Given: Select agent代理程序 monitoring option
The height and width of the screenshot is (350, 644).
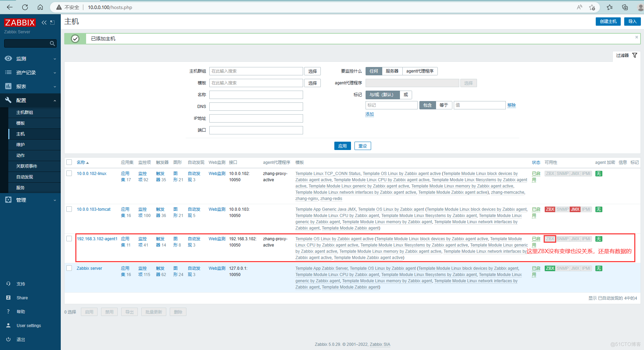Looking at the screenshot, I should [x=420, y=71].
